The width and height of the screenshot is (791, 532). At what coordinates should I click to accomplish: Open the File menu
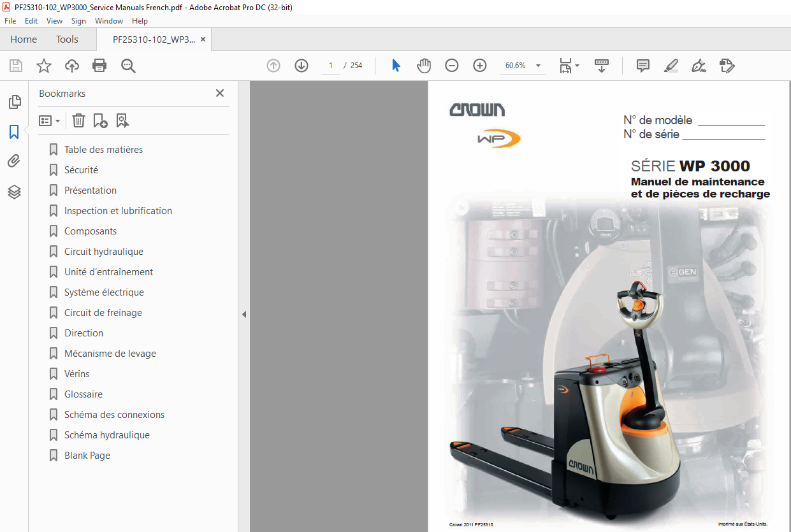click(x=10, y=21)
